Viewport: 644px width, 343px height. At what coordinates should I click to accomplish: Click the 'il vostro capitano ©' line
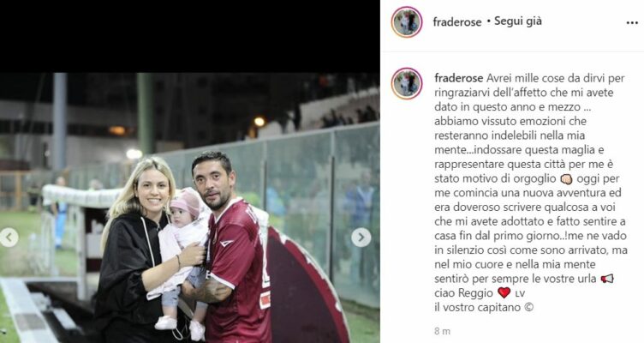tap(484, 307)
